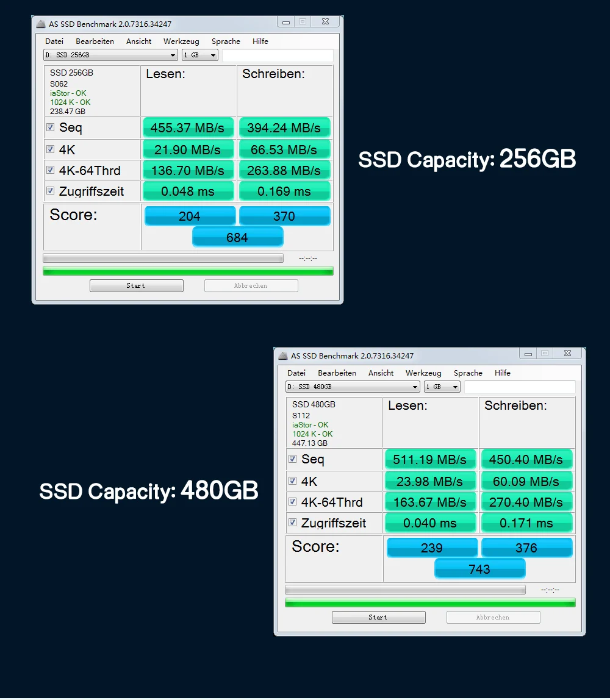Toggle the 4K test checkbox in the 480GB window
The height and width of the screenshot is (700, 610).
[x=293, y=480]
